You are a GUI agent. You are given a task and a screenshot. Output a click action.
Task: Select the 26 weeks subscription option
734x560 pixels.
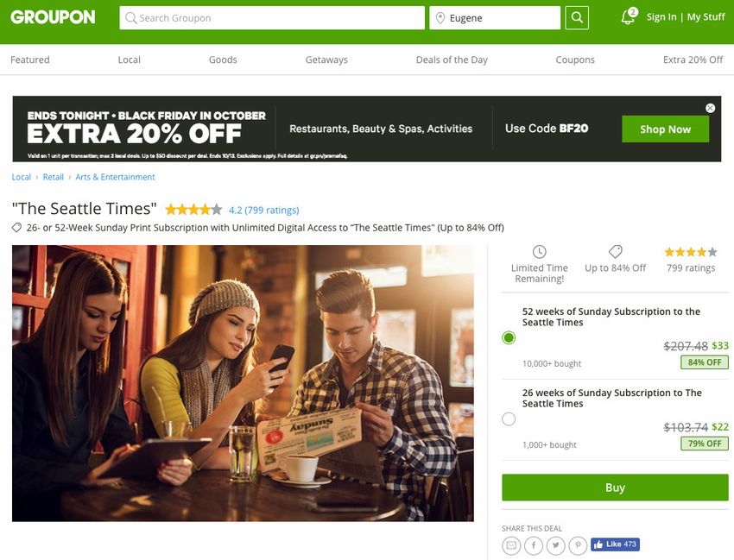coord(509,418)
